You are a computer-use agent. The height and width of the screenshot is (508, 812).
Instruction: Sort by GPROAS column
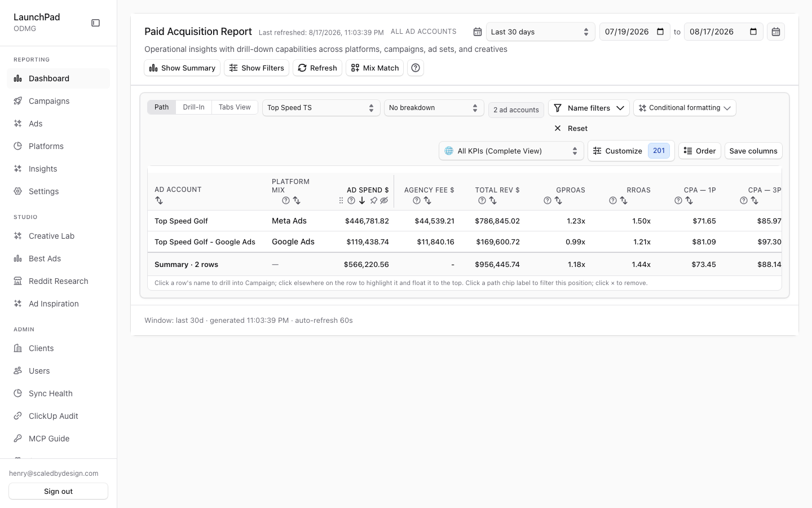click(558, 200)
